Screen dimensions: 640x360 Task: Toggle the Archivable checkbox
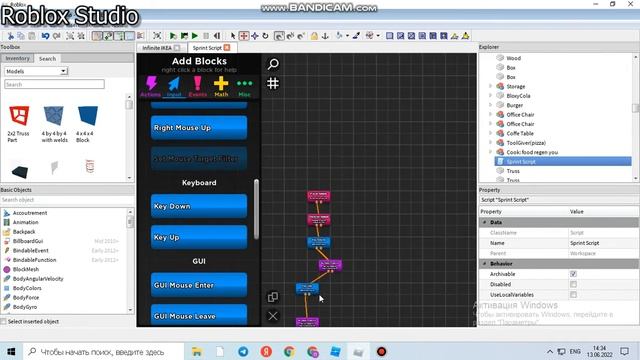click(x=573, y=274)
